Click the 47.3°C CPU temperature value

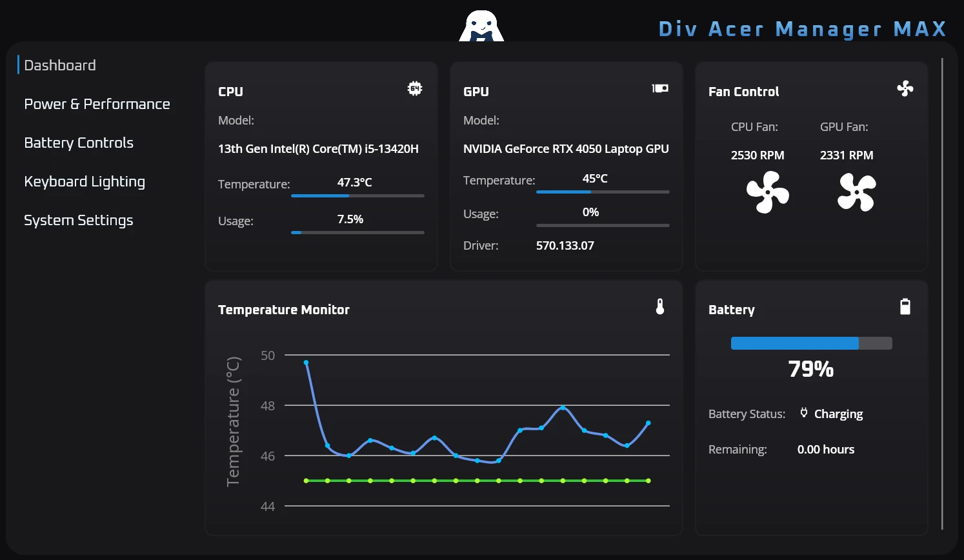(355, 183)
